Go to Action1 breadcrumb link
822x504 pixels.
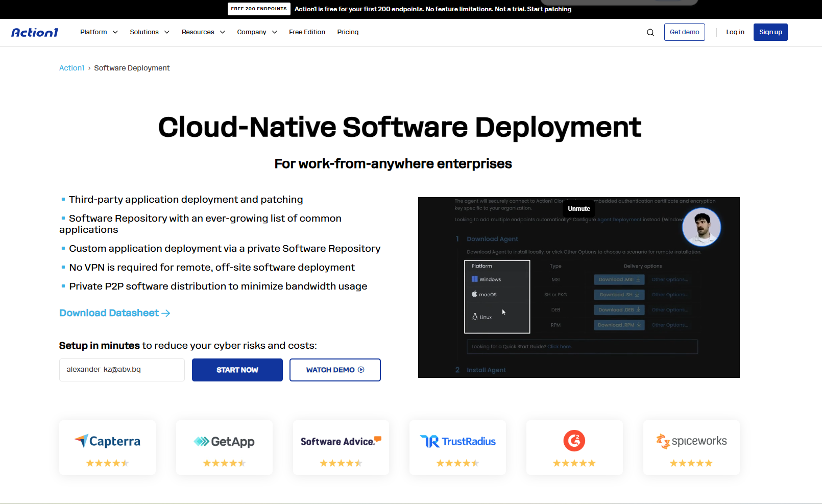coord(71,68)
